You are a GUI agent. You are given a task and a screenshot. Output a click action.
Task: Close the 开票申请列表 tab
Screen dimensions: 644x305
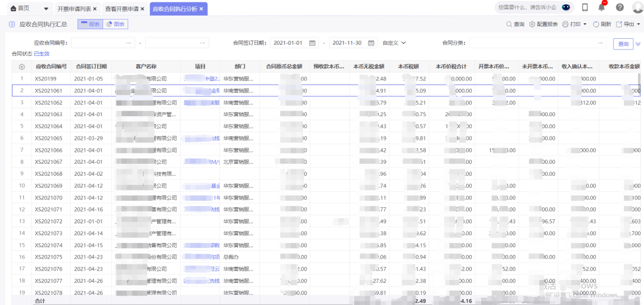95,8
